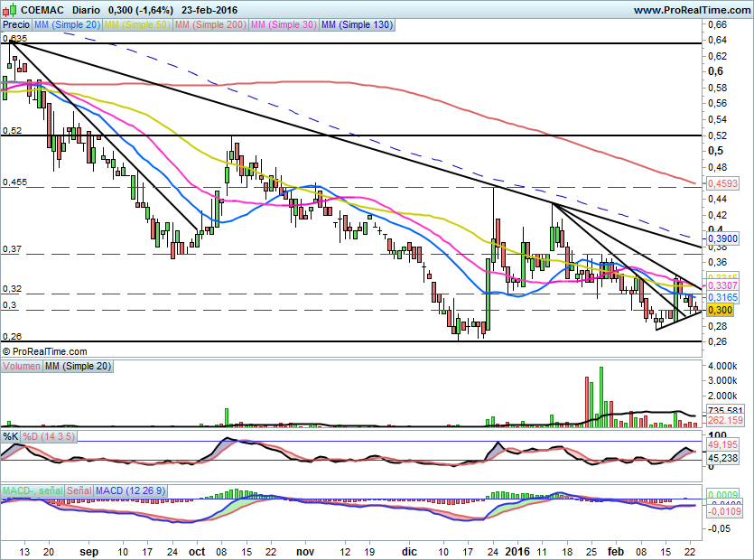
Task: Click the 0,4593 moving average price tag
Action: [721, 184]
